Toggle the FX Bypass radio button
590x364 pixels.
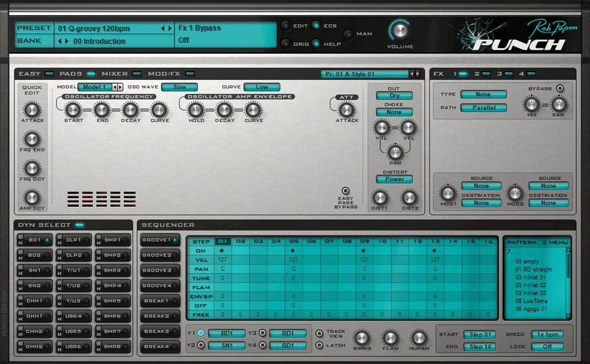[560, 88]
